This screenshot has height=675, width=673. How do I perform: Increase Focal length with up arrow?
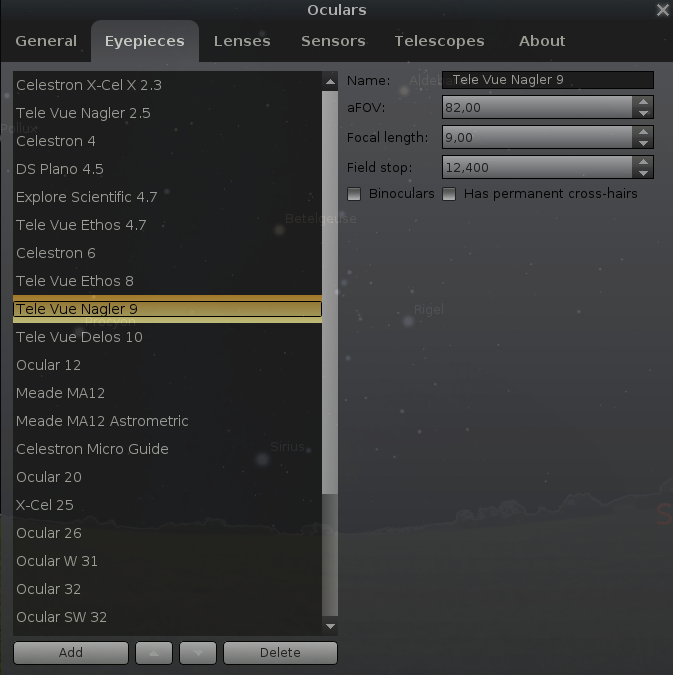coord(643,132)
